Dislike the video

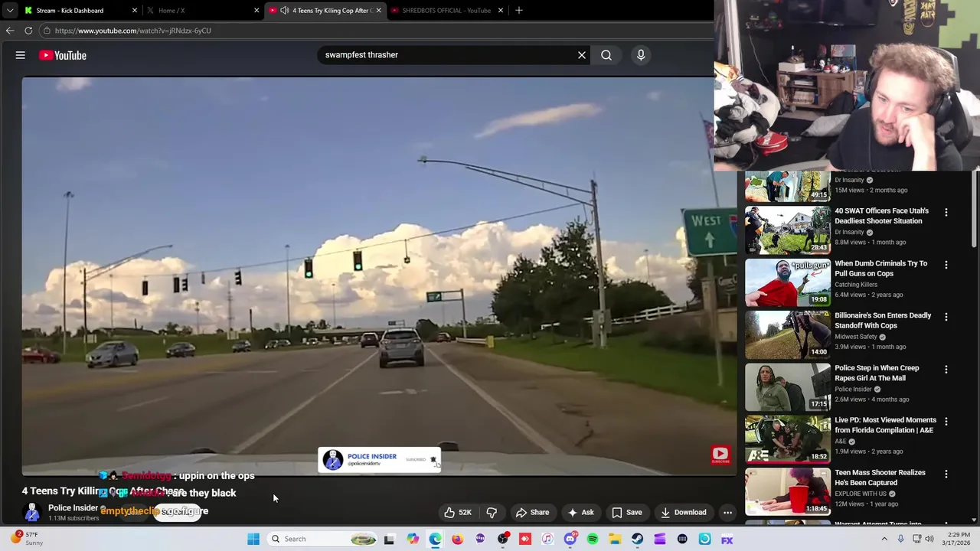tap(492, 513)
